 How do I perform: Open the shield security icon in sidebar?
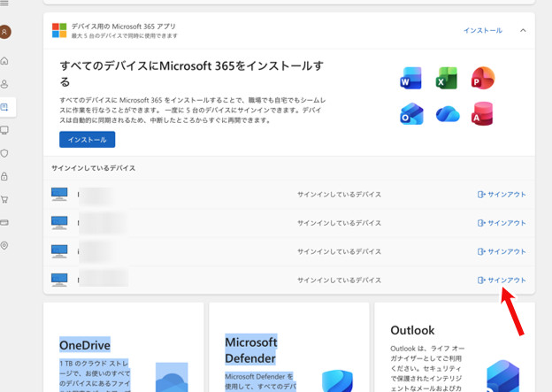(4, 153)
